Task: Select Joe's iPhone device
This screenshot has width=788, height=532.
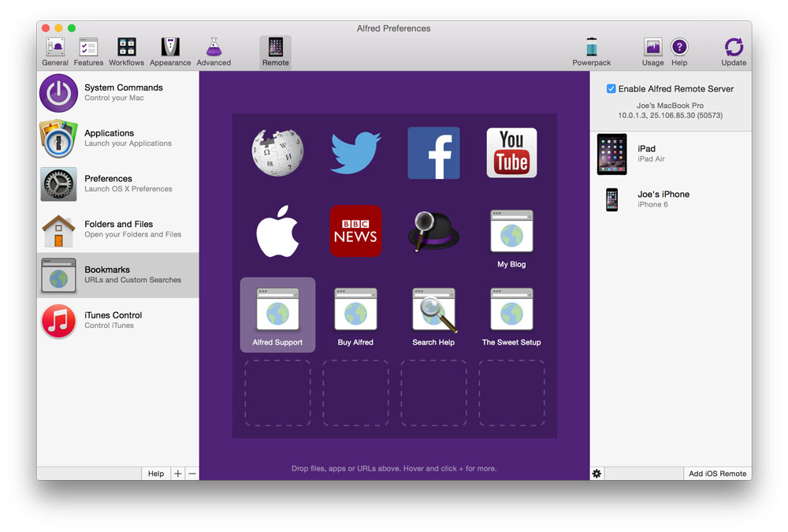Action: coord(671,199)
